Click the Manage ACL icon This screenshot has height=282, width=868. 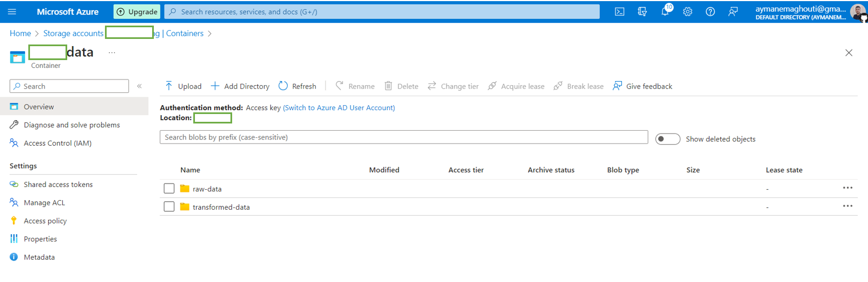(x=14, y=203)
